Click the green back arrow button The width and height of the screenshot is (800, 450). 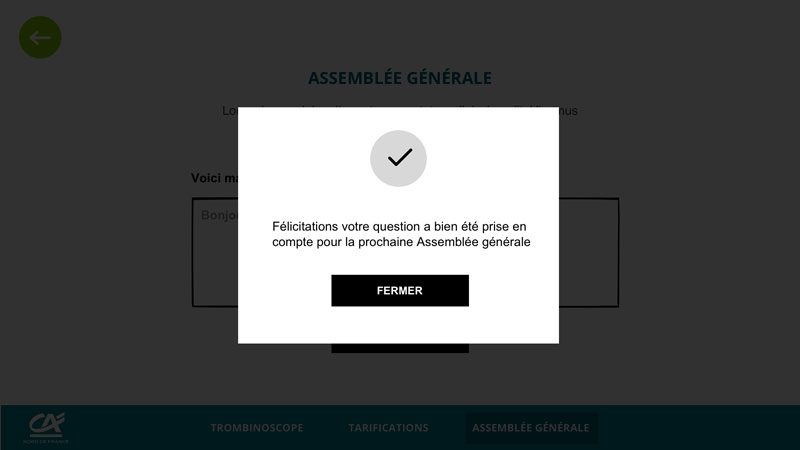click(40, 38)
